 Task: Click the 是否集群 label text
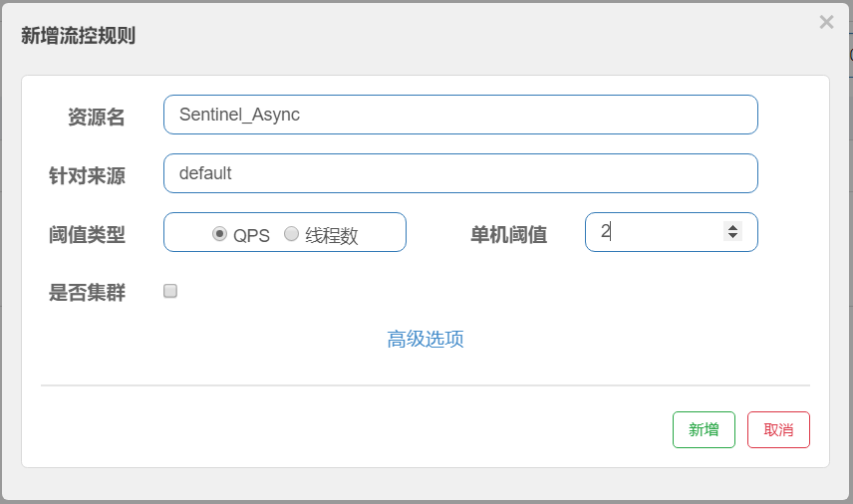[87, 293]
